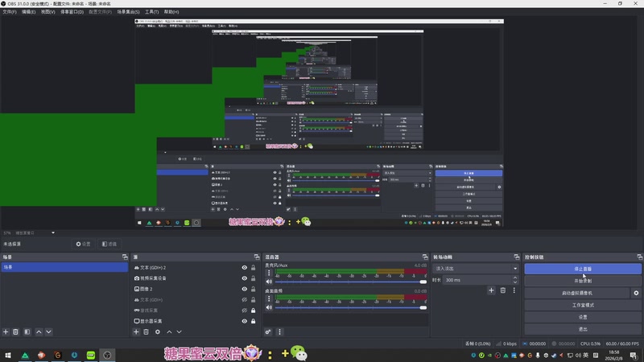Viewport: 644px width, 362px height.
Task: Click 启动虚拟摄像机 virtual camera button
Action: click(x=576, y=293)
